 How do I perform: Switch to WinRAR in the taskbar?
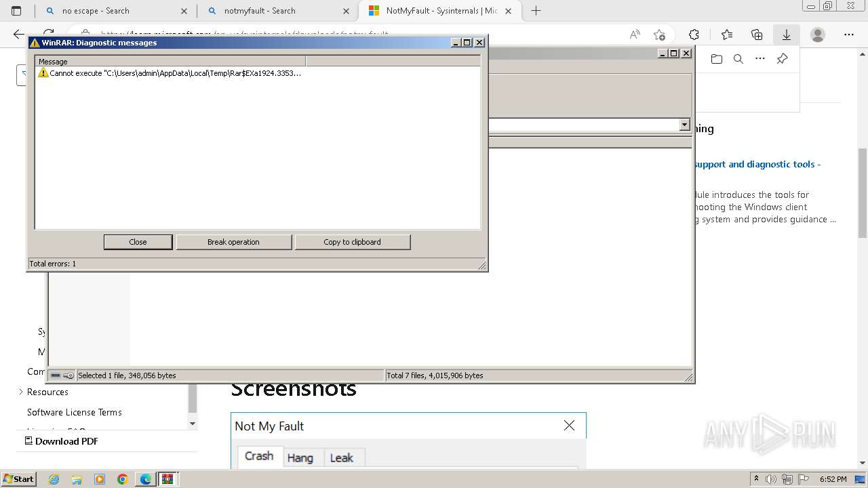pyautogui.click(x=167, y=479)
